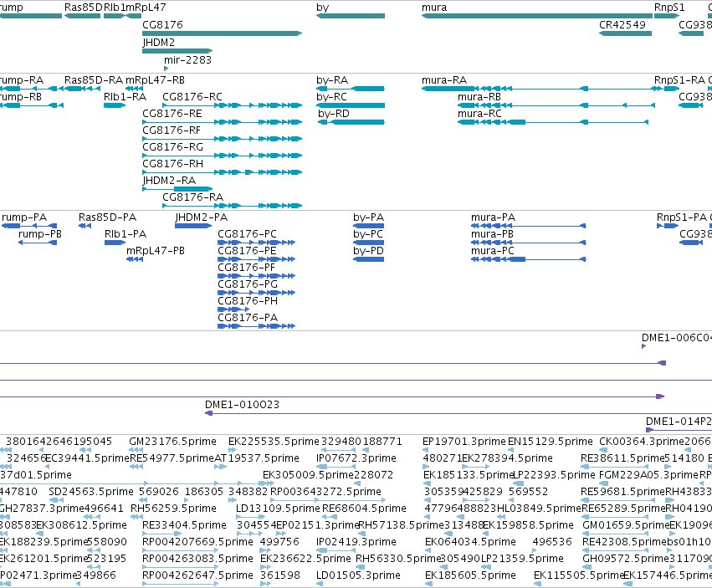Click the by-PD protein feature
The height and width of the screenshot is (588, 712).
[369, 259]
